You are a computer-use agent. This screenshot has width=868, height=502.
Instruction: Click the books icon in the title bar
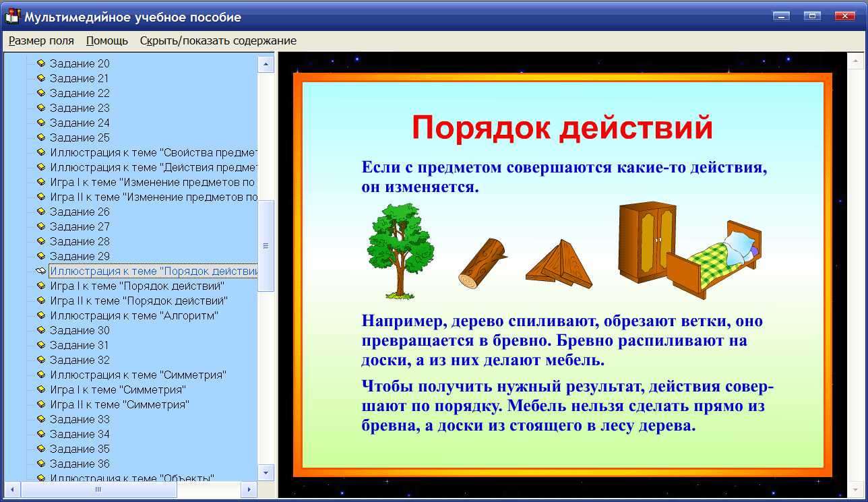point(11,15)
